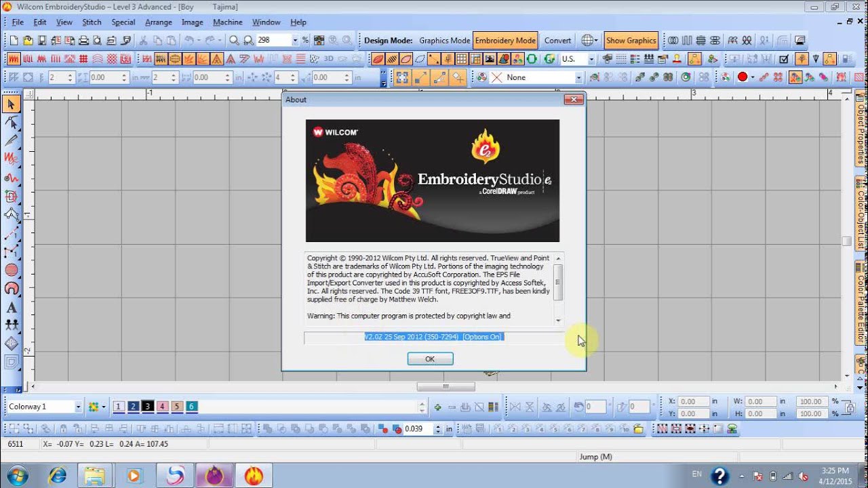
Task: Open the U.S. measurement units dropdown
Action: click(x=591, y=59)
